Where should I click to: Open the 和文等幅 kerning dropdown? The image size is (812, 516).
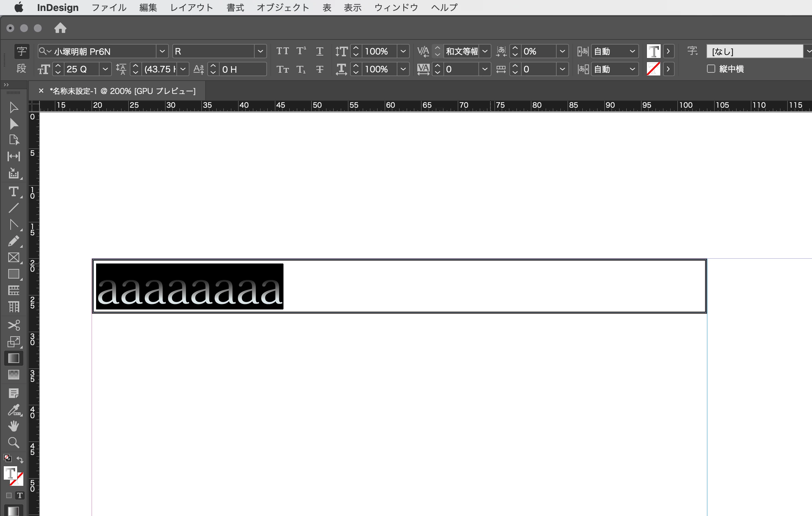click(485, 51)
